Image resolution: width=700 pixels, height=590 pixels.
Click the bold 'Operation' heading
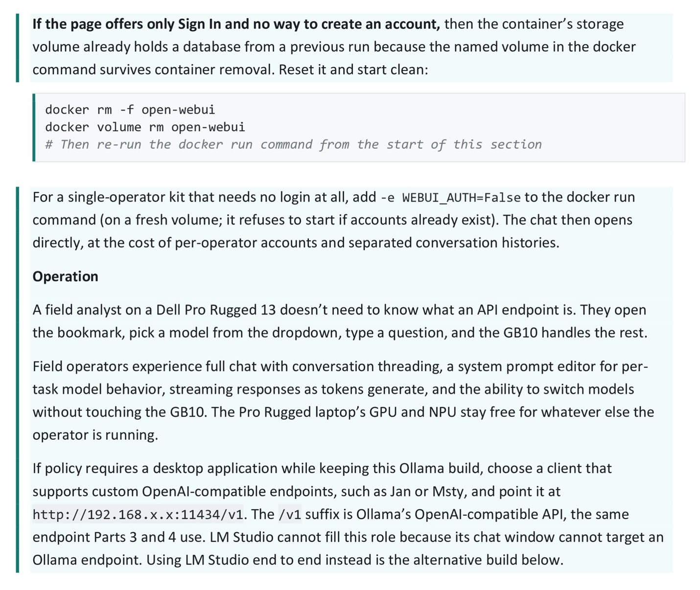[65, 276]
